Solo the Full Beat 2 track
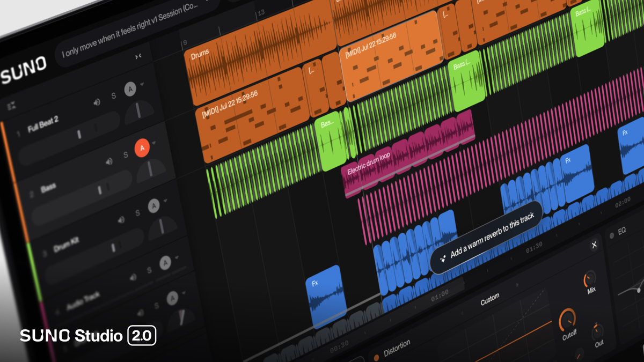Image resolution: width=644 pixels, height=362 pixels. (x=113, y=95)
